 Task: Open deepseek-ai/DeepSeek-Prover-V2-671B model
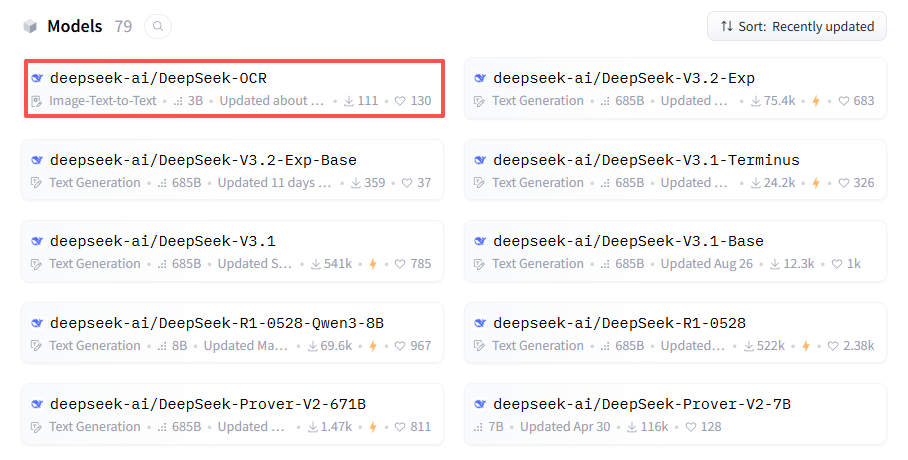point(232,414)
